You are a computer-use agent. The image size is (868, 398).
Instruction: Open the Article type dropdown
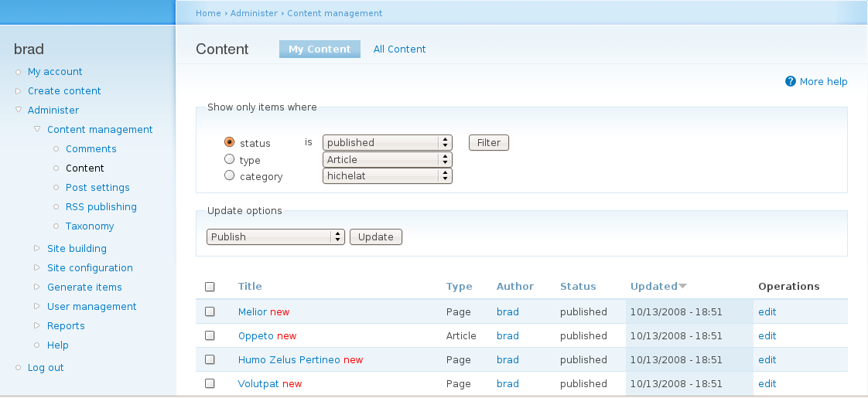pos(387,160)
